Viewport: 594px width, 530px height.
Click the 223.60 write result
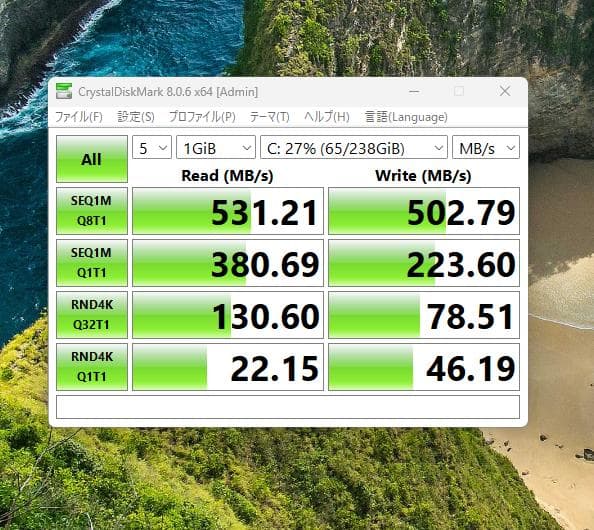click(x=424, y=263)
